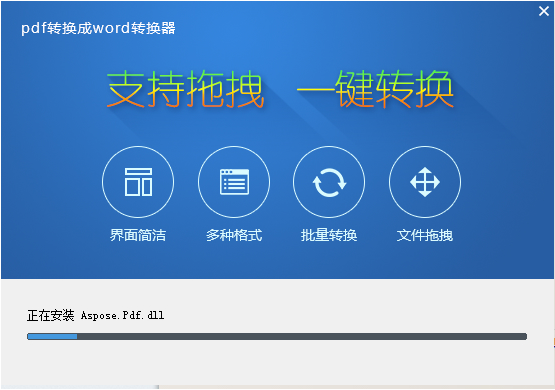Click the 界面简洁 layout icon
The width and height of the screenshot is (555, 390).
point(138,182)
